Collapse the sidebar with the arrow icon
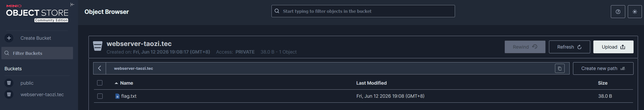 point(72,4)
